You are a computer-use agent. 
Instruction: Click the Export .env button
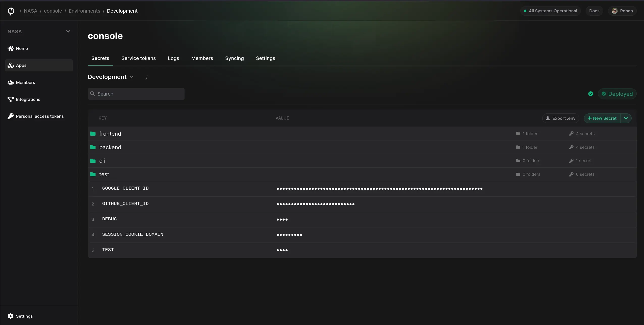pyautogui.click(x=560, y=118)
